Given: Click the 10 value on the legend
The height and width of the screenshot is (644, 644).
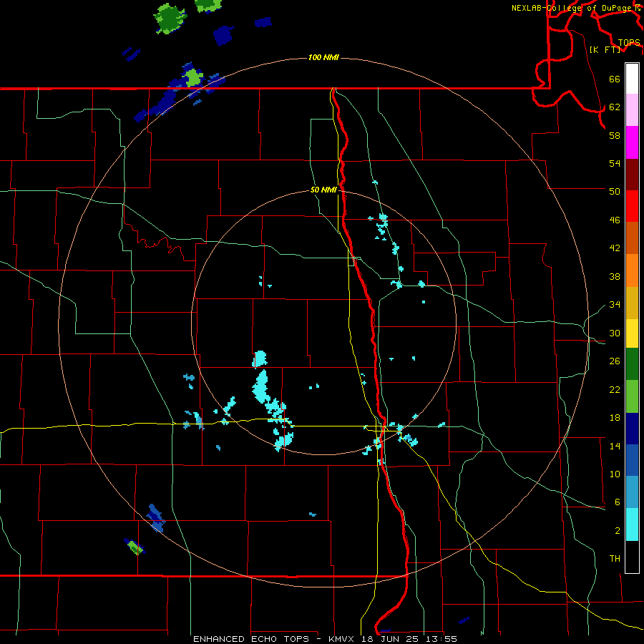Looking at the screenshot, I should (615, 474).
